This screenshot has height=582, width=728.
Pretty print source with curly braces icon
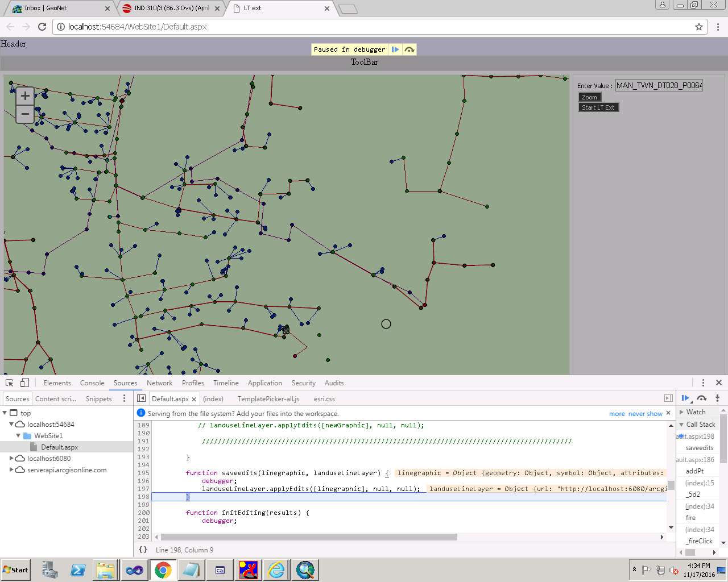pyautogui.click(x=143, y=550)
